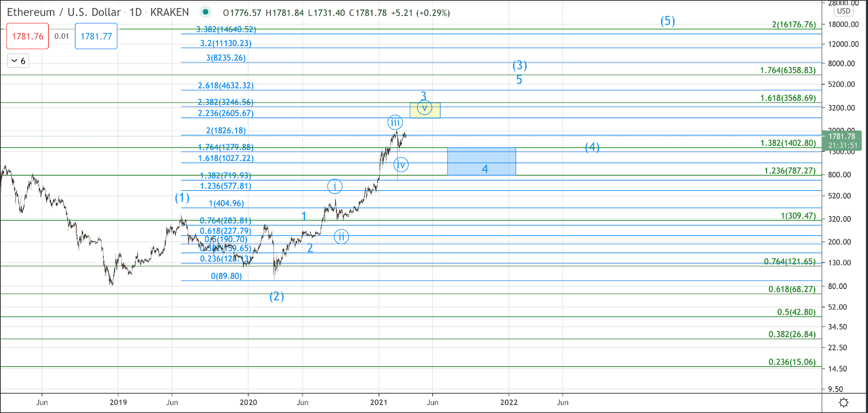Click the 2019 label on the time axis
This screenshot has height=413, width=868.
(118, 402)
